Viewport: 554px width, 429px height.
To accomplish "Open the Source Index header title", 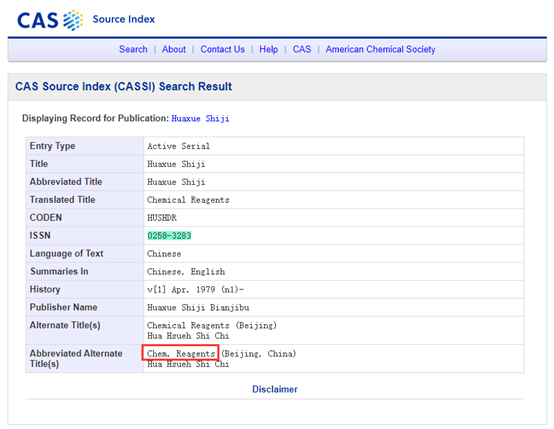I will point(124,19).
